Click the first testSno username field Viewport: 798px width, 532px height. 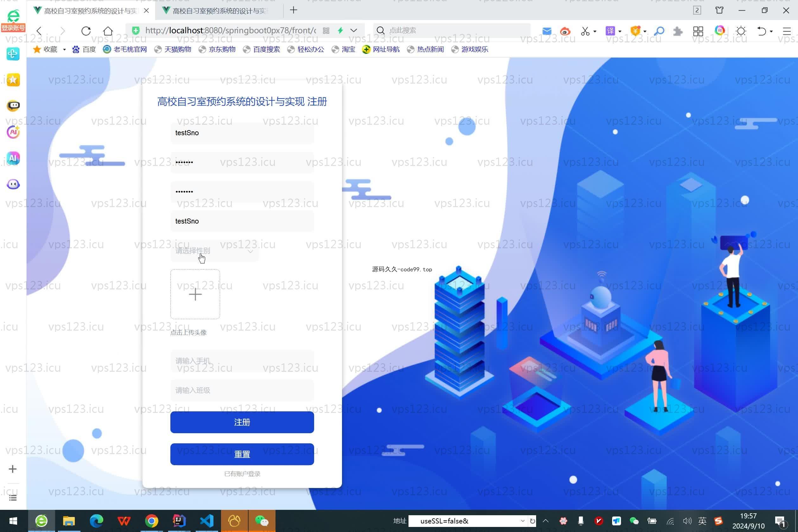242,133
